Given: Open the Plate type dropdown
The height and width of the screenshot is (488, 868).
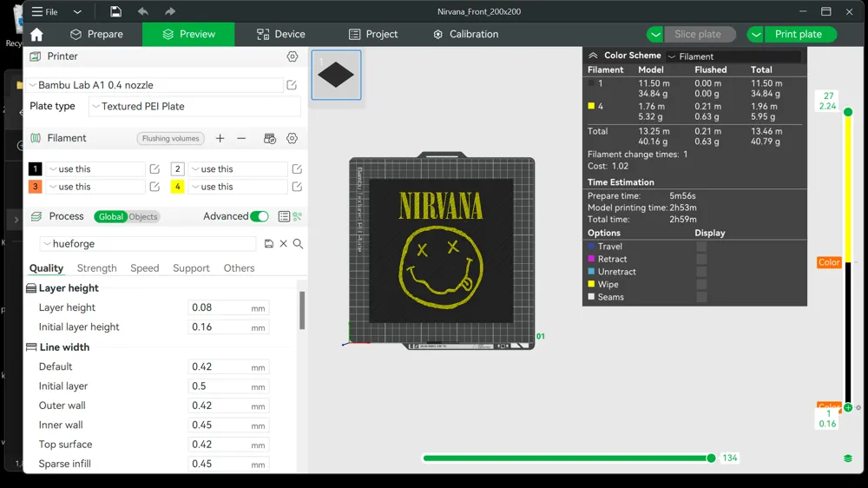Looking at the screenshot, I should point(194,106).
